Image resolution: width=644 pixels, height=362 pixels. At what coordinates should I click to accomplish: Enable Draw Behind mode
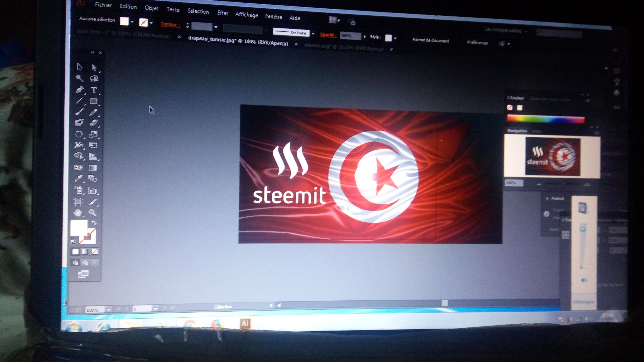pos(85,262)
